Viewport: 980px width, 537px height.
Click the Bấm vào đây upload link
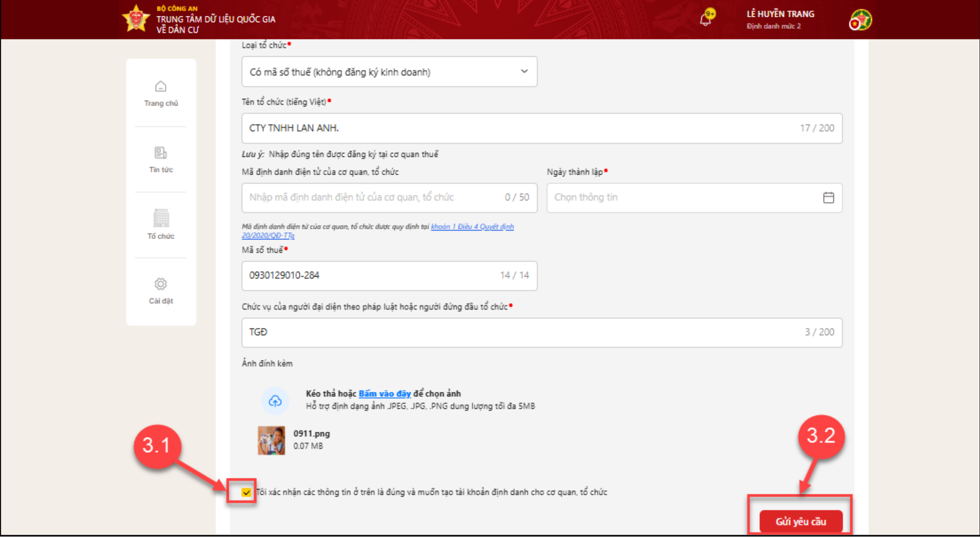pyautogui.click(x=385, y=393)
